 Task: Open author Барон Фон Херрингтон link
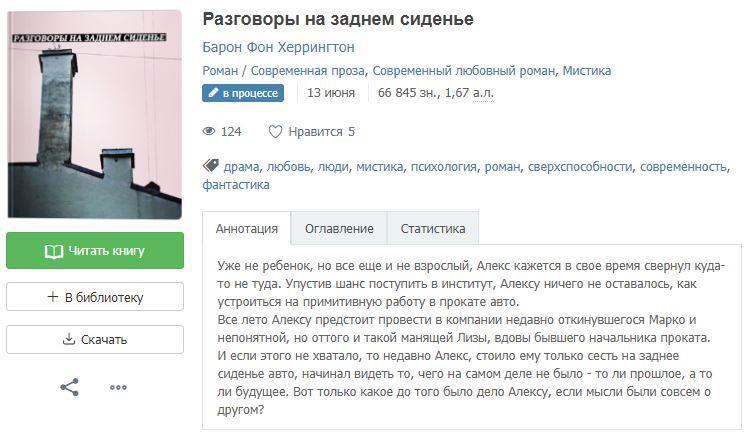[x=278, y=47]
